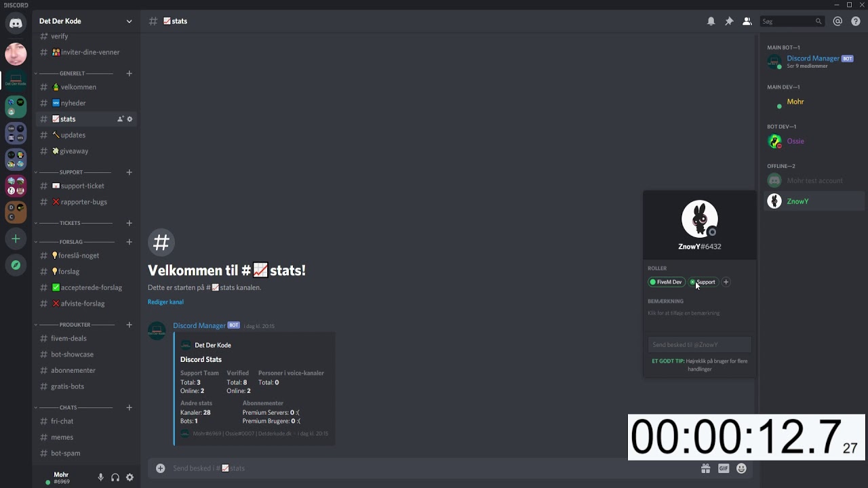
Task: Click search magnifier icon in search box
Action: coord(818,21)
